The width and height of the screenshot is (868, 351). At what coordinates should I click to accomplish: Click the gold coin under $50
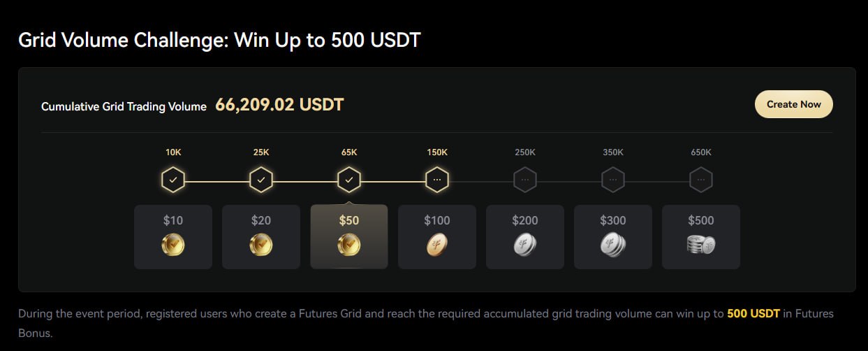[349, 245]
